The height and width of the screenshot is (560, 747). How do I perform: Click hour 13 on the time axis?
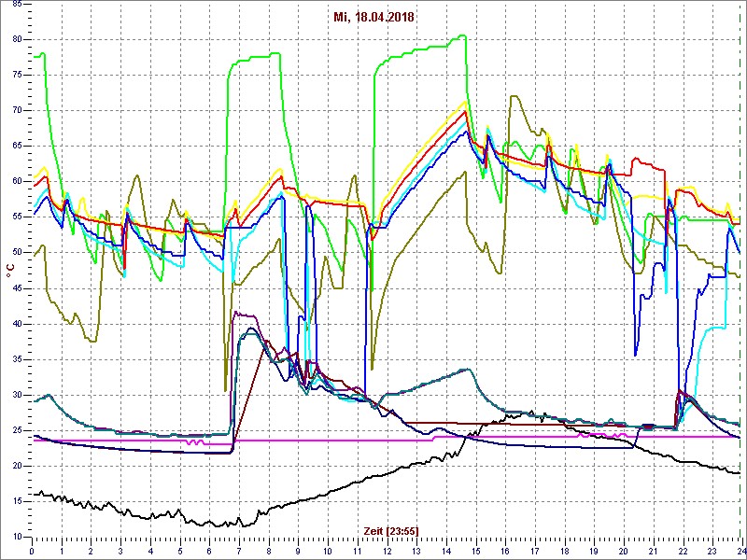(x=416, y=552)
